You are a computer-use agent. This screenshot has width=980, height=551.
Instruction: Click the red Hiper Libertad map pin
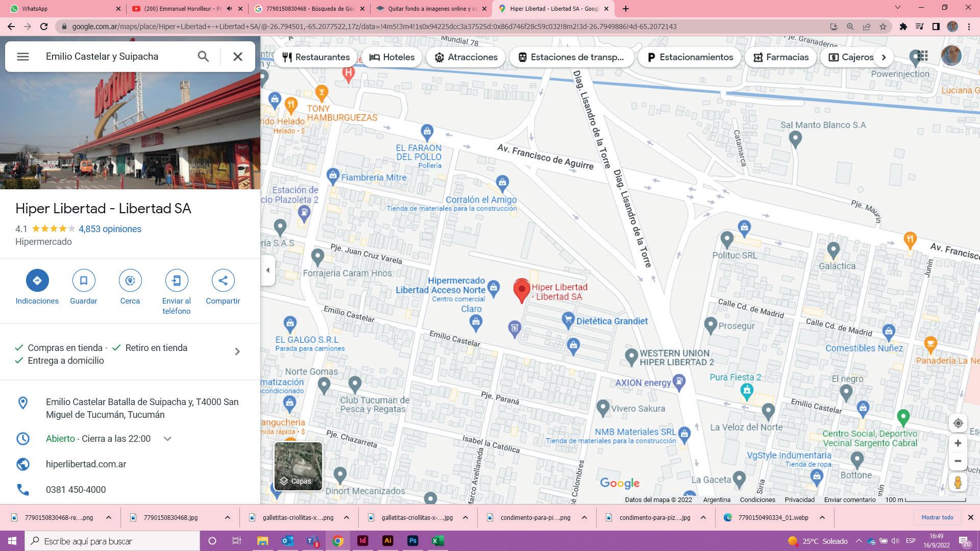tap(521, 291)
